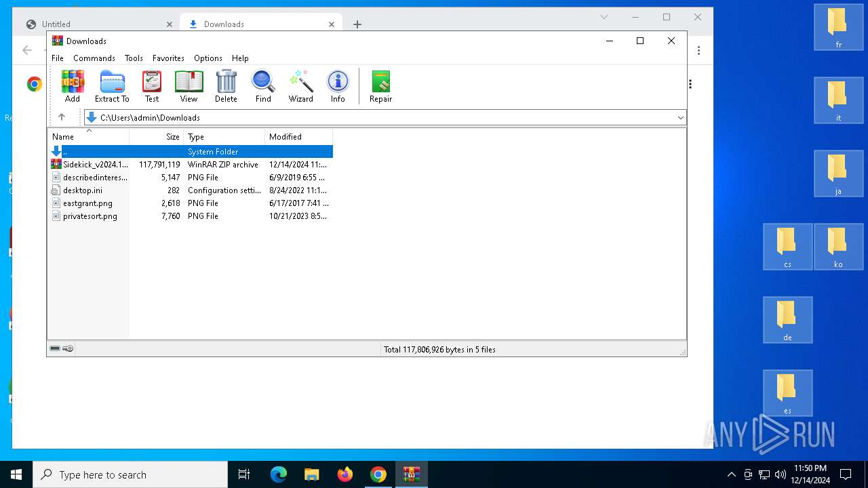Open the View file tool
This screenshot has width=868, height=488.
189,86
